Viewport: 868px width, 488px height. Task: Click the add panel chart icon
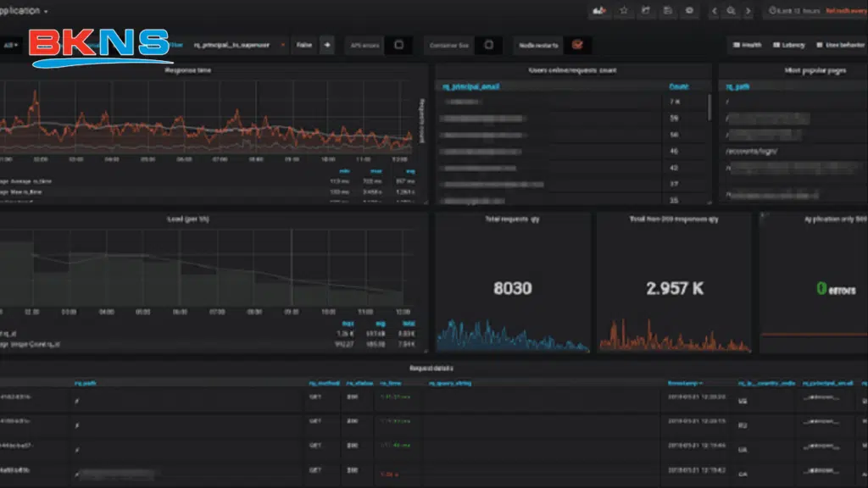click(599, 10)
